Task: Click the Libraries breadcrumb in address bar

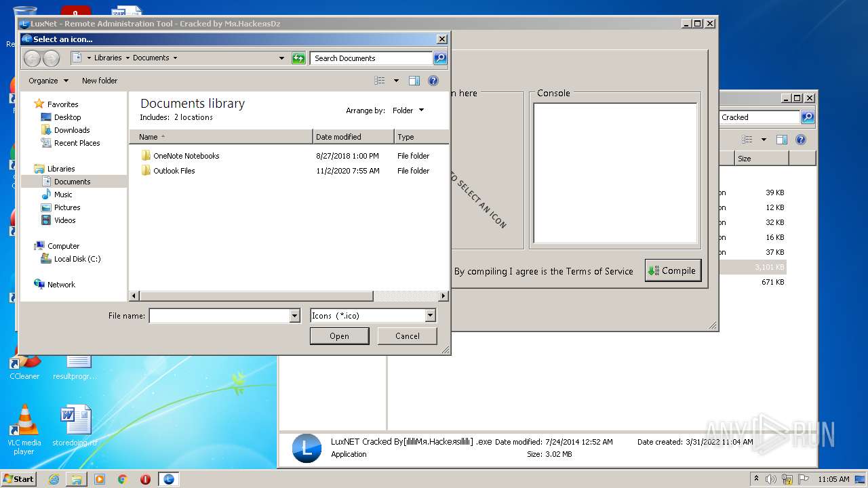Action: [x=108, y=58]
